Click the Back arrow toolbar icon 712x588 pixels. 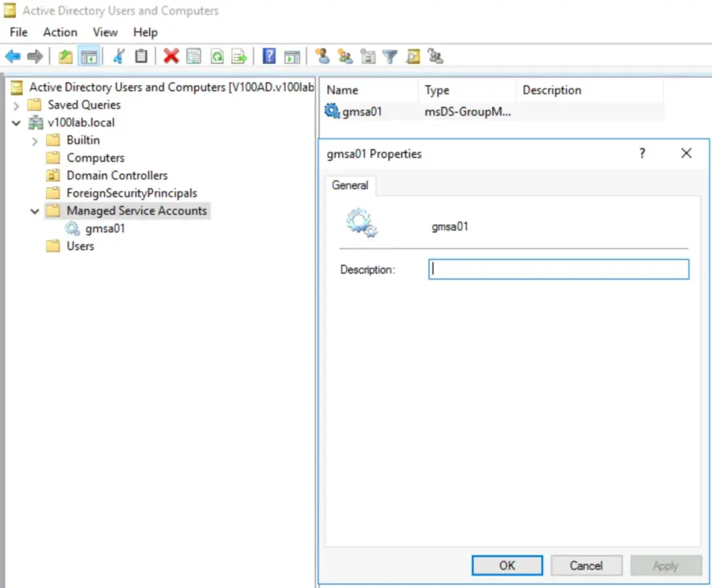13,57
